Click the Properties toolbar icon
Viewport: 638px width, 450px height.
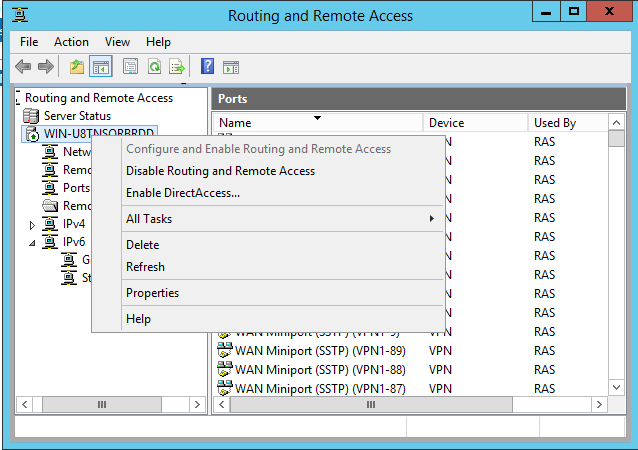(x=130, y=66)
